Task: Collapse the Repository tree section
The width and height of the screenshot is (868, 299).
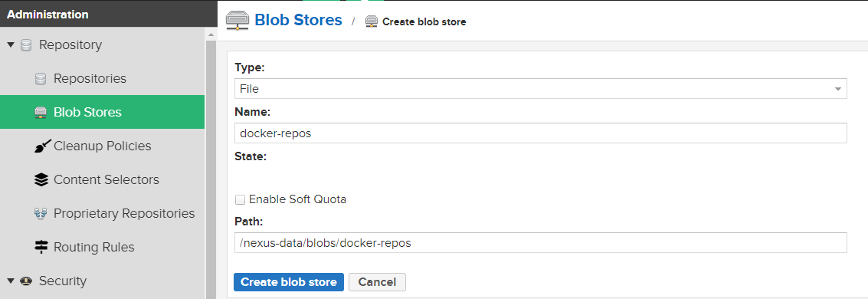Action: coord(11,44)
